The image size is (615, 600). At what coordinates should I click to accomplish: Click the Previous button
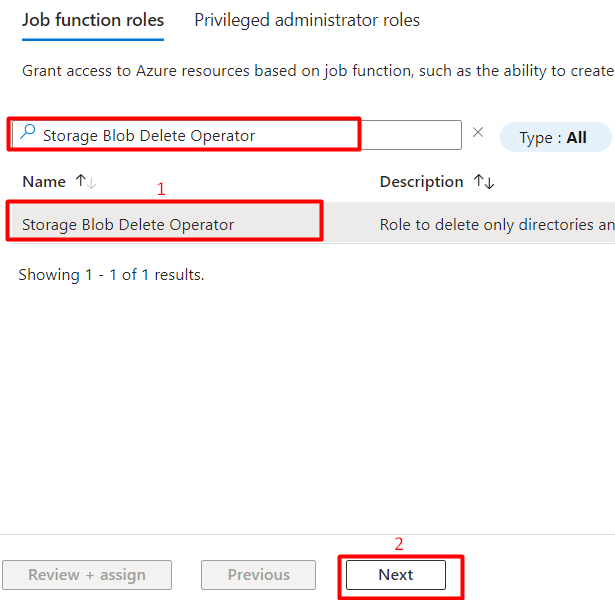coord(258,575)
